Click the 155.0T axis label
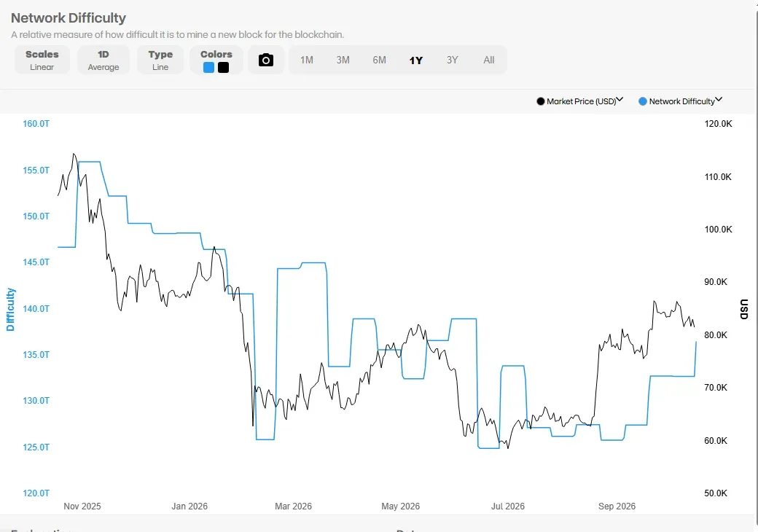Viewport: 758px width, 532px height. tap(36, 170)
